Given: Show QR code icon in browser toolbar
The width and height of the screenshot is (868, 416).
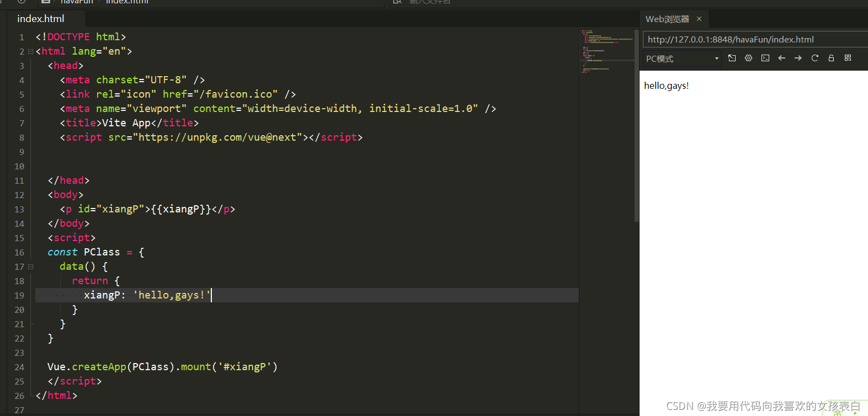Looking at the screenshot, I should (x=848, y=58).
